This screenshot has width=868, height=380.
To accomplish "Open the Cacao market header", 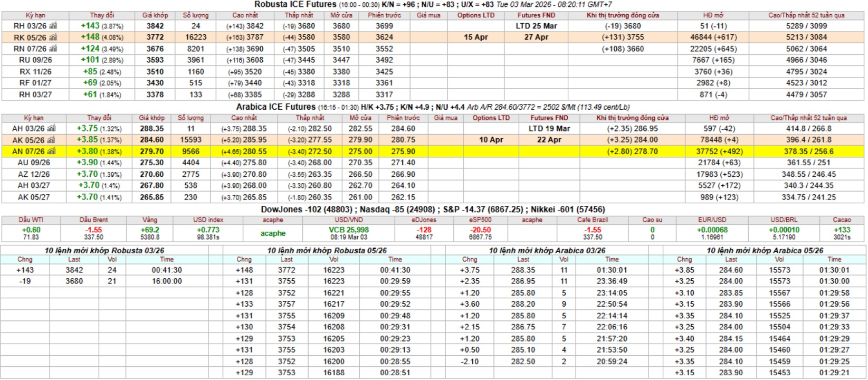I will coord(842,220).
